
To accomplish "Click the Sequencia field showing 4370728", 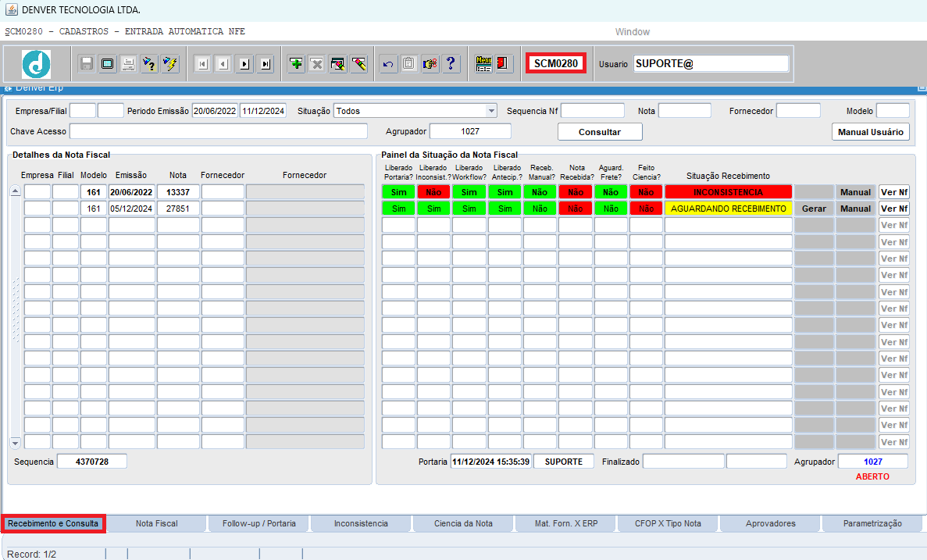I will (92, 462).
